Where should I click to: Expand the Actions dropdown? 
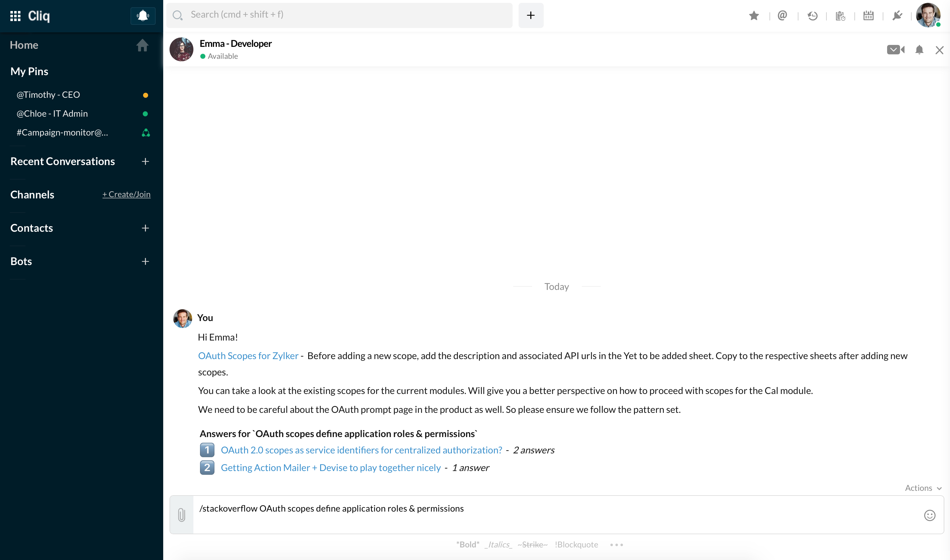923,488
